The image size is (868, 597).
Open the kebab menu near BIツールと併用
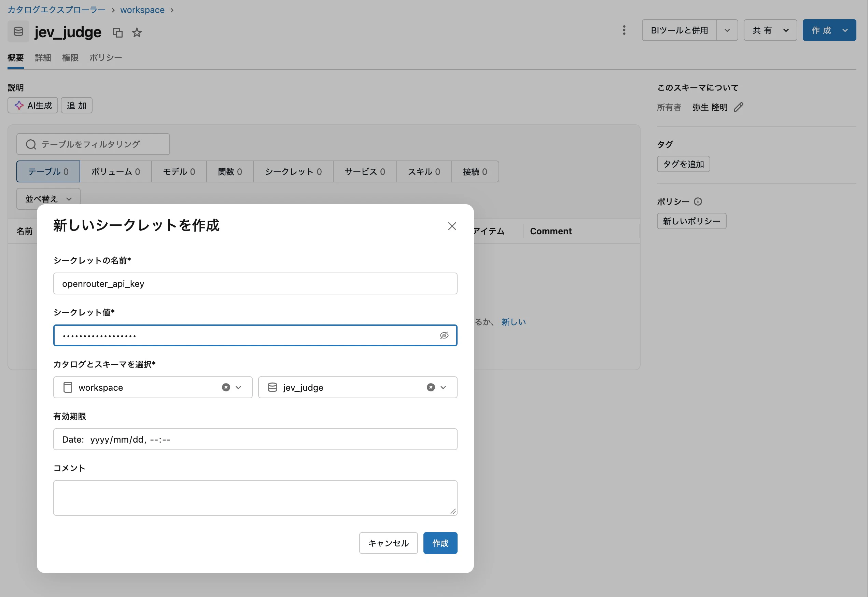(624, 30)
